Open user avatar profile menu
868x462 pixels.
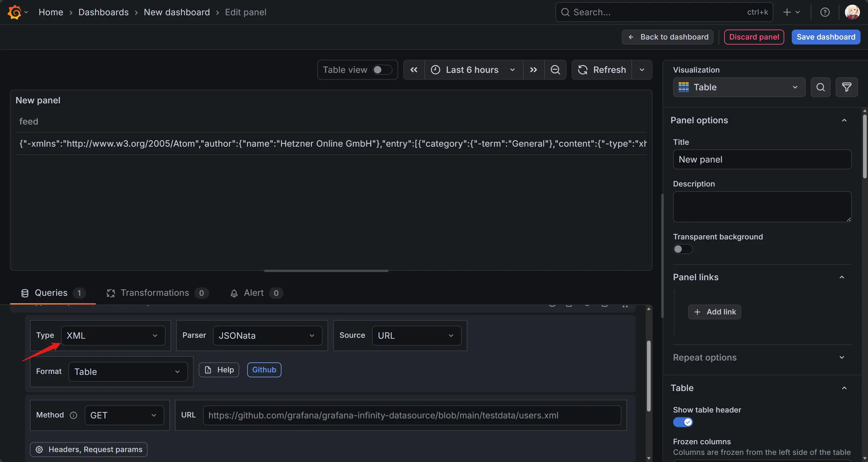click(x=852, y=12)
